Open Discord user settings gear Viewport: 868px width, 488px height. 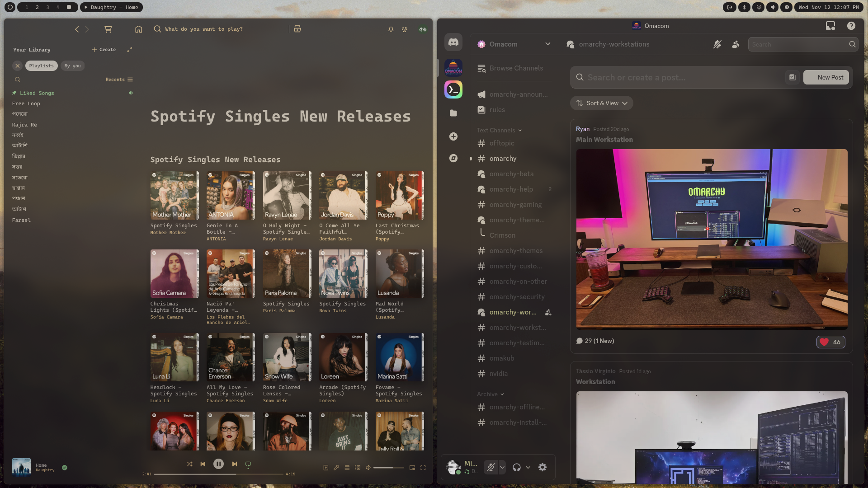tap(542, 467)
